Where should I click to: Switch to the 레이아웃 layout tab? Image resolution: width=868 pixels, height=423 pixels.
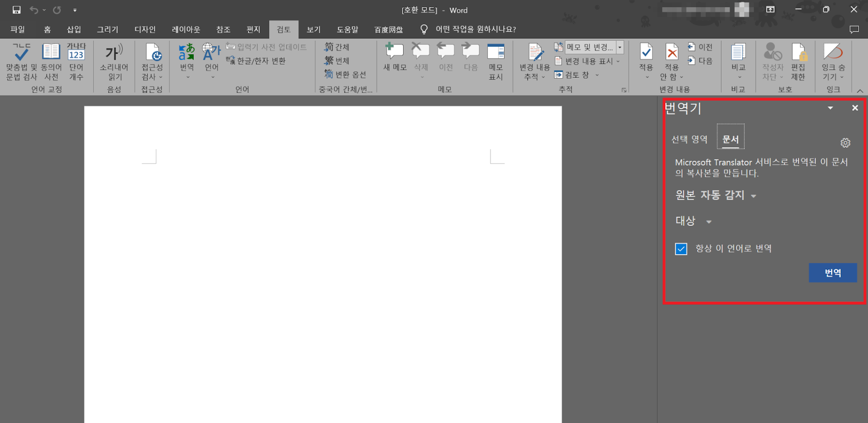pos(186,29)
